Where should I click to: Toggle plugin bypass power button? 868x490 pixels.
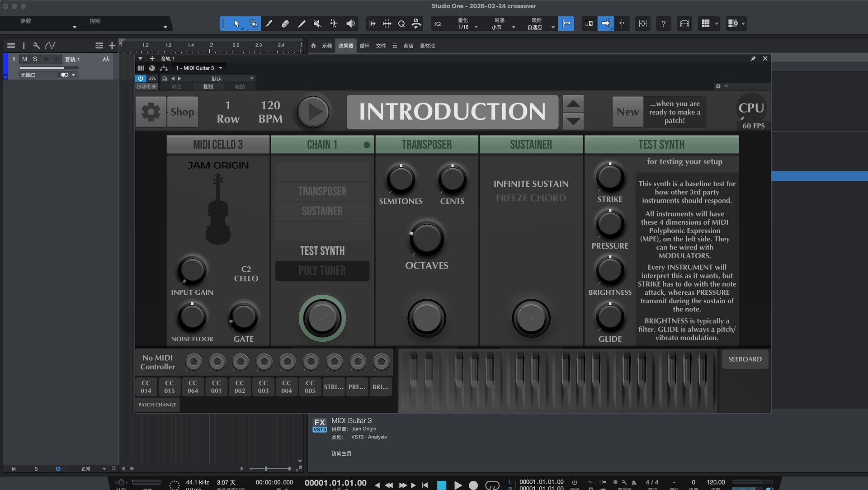(x=141, y=78)
